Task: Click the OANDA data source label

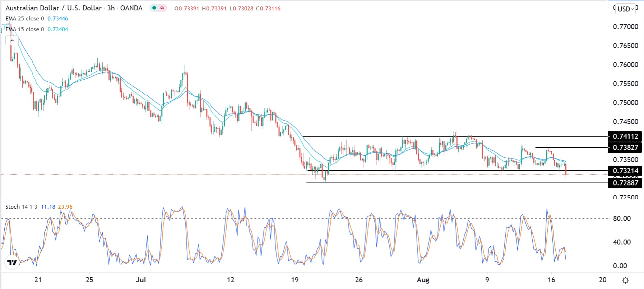Action: click(x=131, y=8)
